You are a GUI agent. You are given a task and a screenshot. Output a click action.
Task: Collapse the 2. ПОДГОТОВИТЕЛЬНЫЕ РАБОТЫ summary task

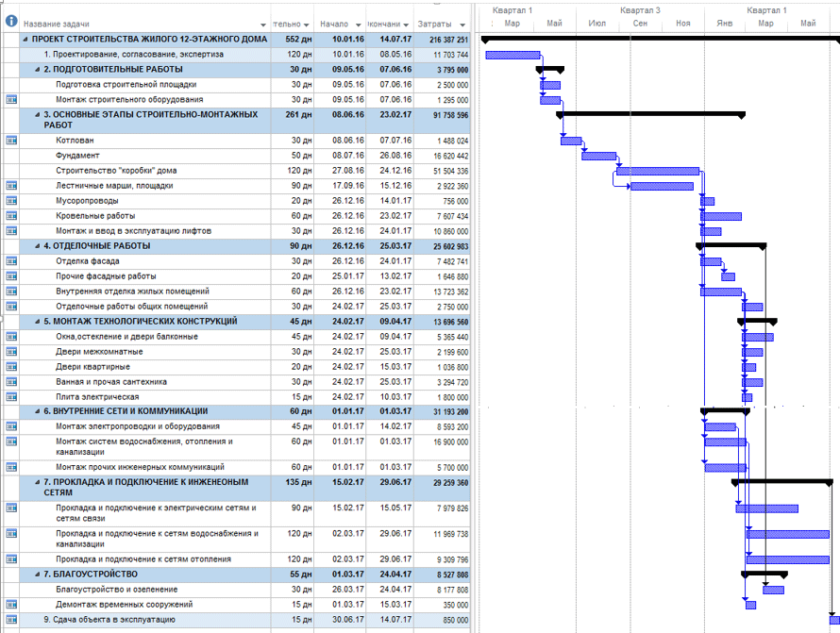[37, 70]
